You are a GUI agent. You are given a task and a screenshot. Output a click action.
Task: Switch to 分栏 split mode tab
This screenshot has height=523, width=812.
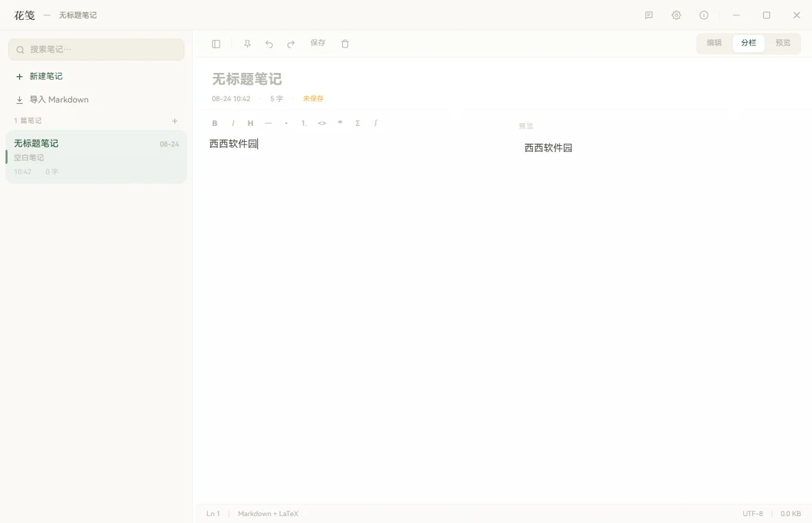tap(748, 43)
